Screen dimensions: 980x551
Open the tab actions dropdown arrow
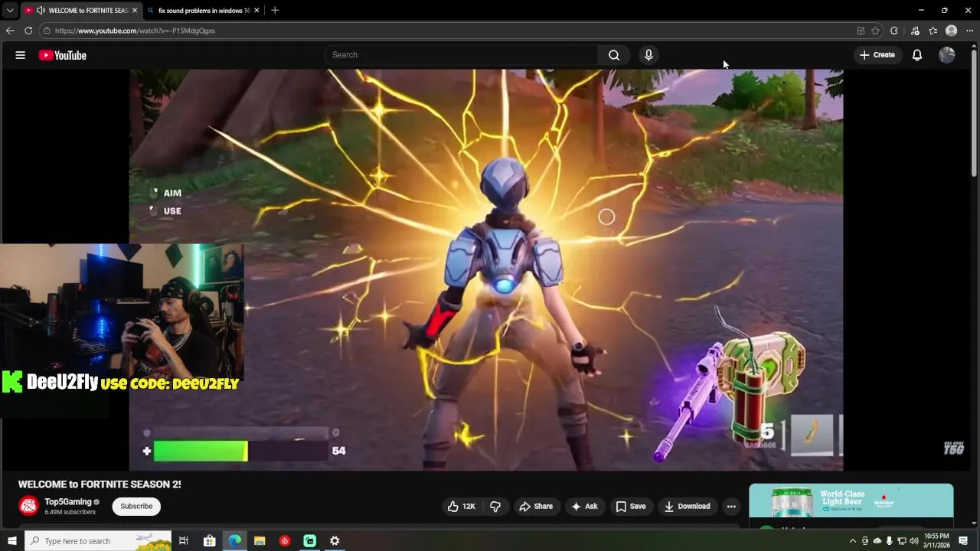point(9,10)
